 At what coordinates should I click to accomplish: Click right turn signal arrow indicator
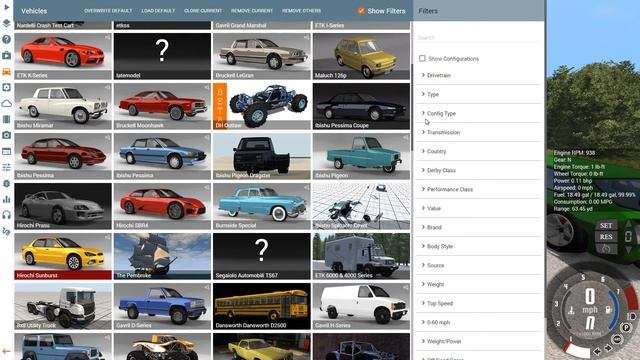pos(608,348)
